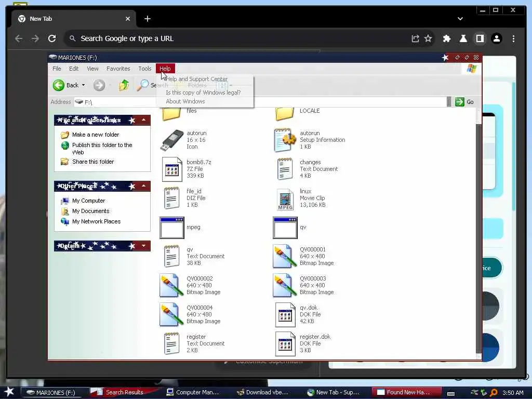Select the files folder icon
The width and height of the screenshot is (532, 399).
[171, 114]
